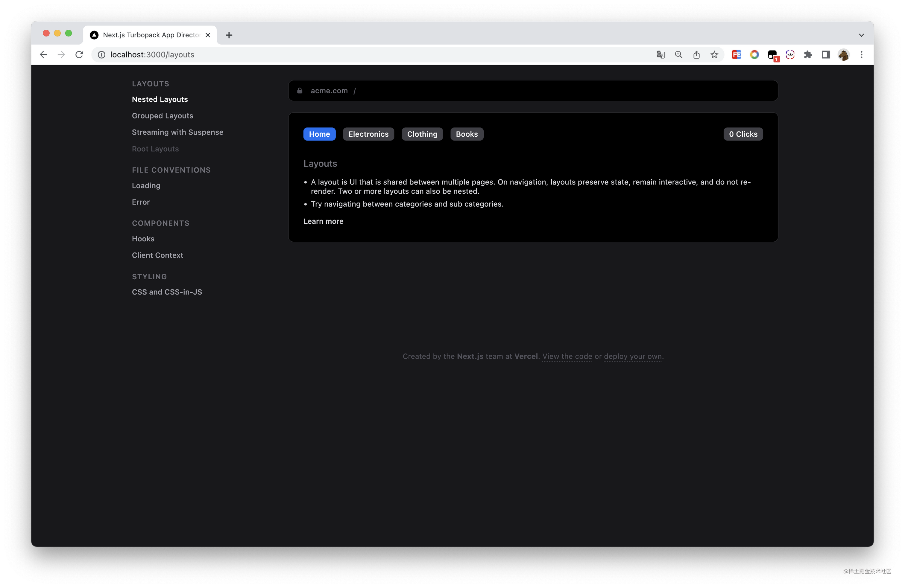Click the Root Layouts navigation item

pyautogui.click(x=155, y=148)
